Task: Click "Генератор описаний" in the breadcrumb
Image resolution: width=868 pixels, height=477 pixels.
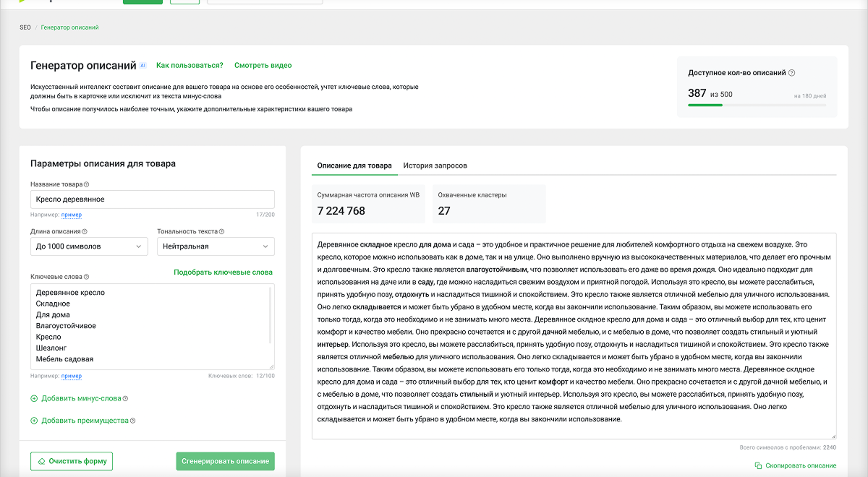Action: tap(70, 27)
